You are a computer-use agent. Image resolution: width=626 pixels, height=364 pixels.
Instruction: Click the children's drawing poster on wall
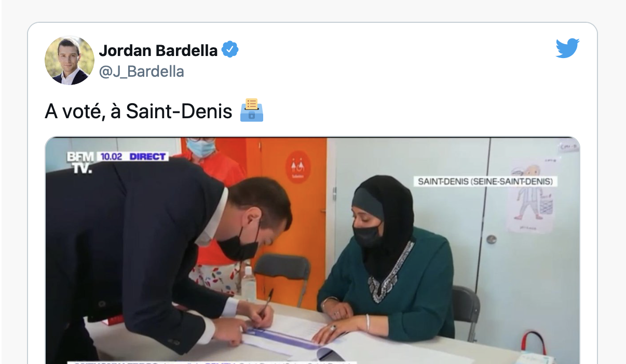(x=531, y=199)
